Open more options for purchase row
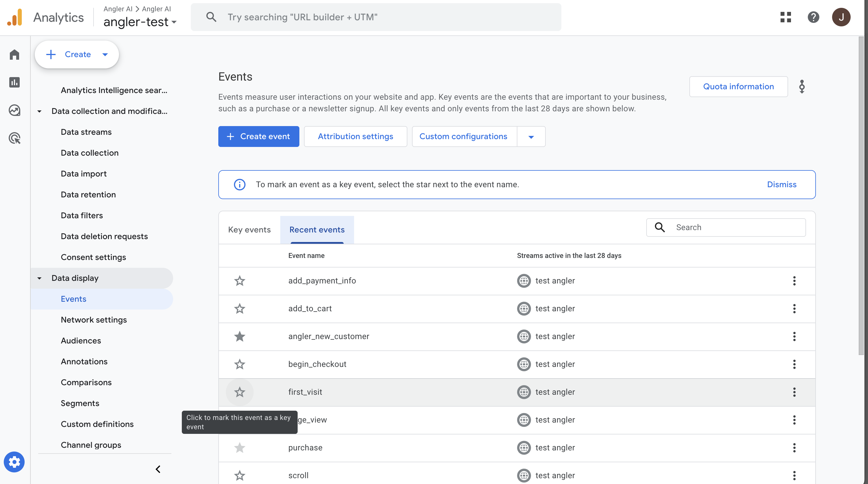This screenshot has height=484, width=868. (794, 448)
